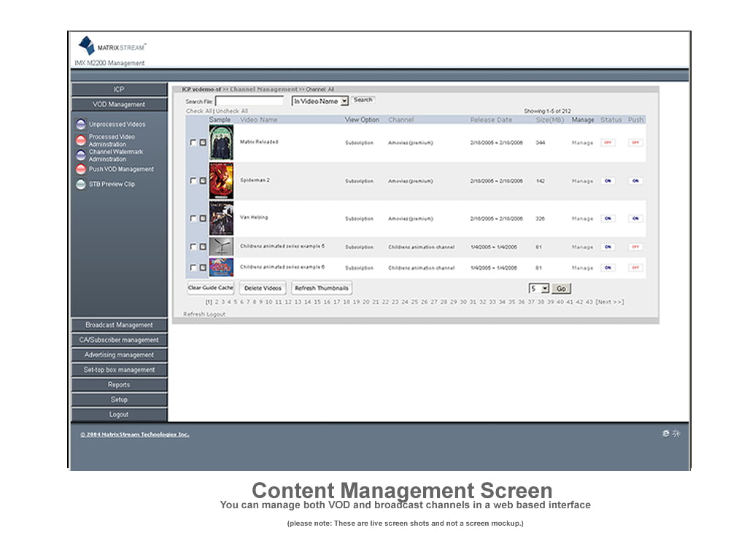Screen dimensions: 747x560
Task: Open VOD Management section
Action: click(119, 104)
